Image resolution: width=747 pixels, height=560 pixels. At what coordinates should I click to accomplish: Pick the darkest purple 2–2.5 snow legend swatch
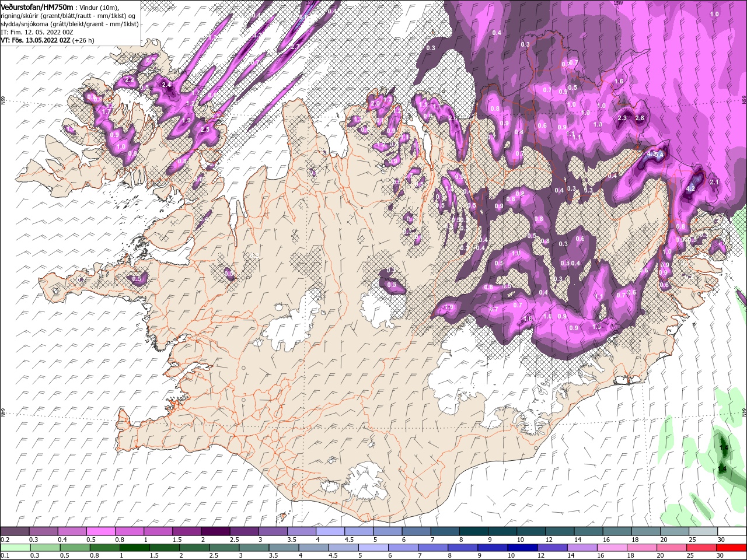[215, 531]
